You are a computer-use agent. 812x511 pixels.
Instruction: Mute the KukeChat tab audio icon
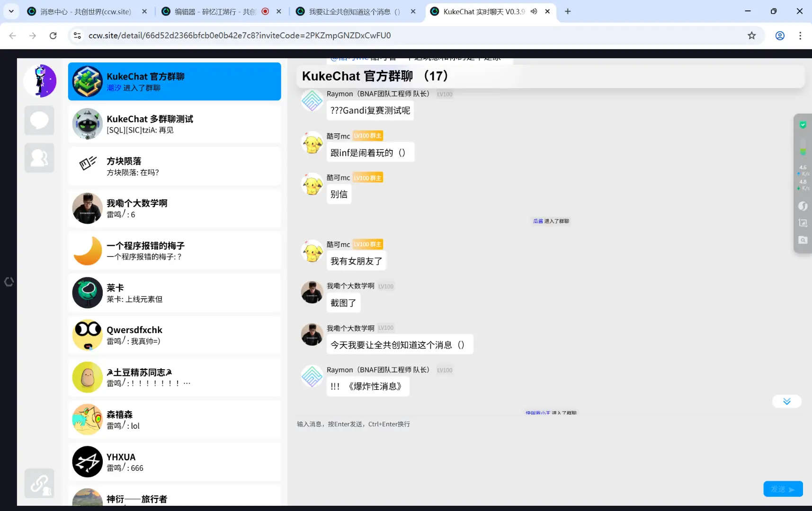(534, 11)
